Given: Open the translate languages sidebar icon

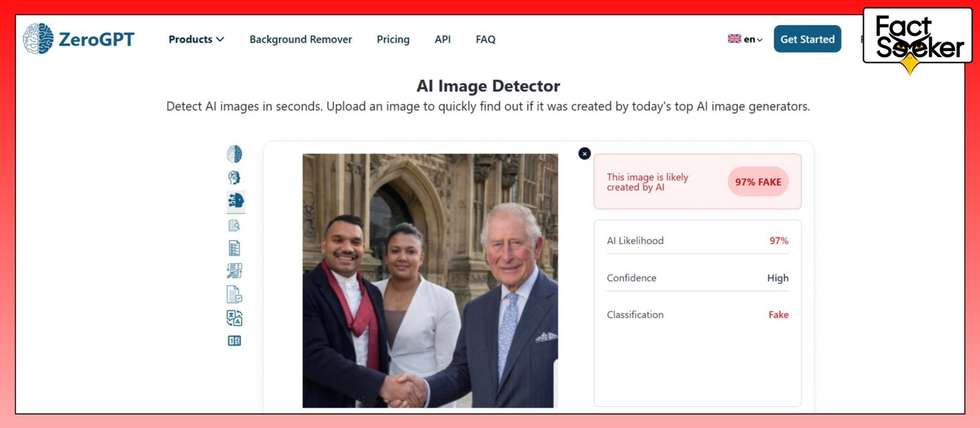Looking at the screenshot, I should [x=235, y=318].
